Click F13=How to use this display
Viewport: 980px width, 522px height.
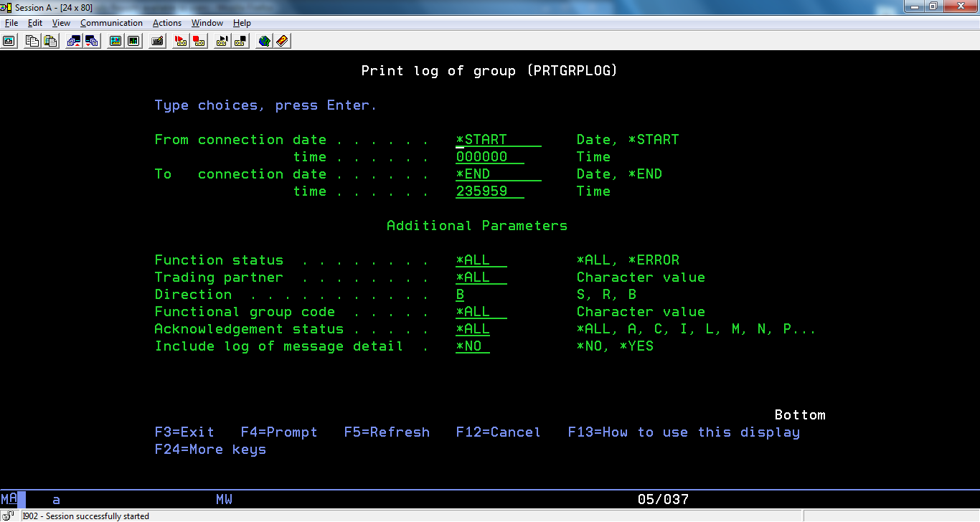click(684, 432)
